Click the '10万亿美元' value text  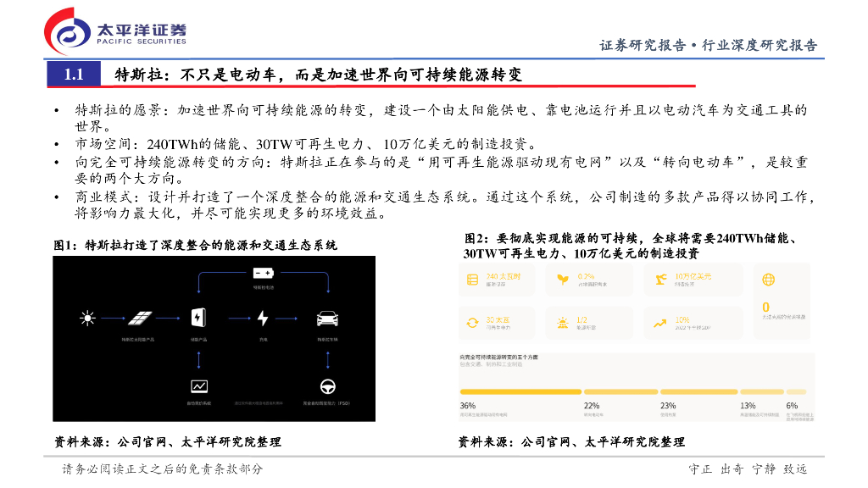(x=693, y=276)
